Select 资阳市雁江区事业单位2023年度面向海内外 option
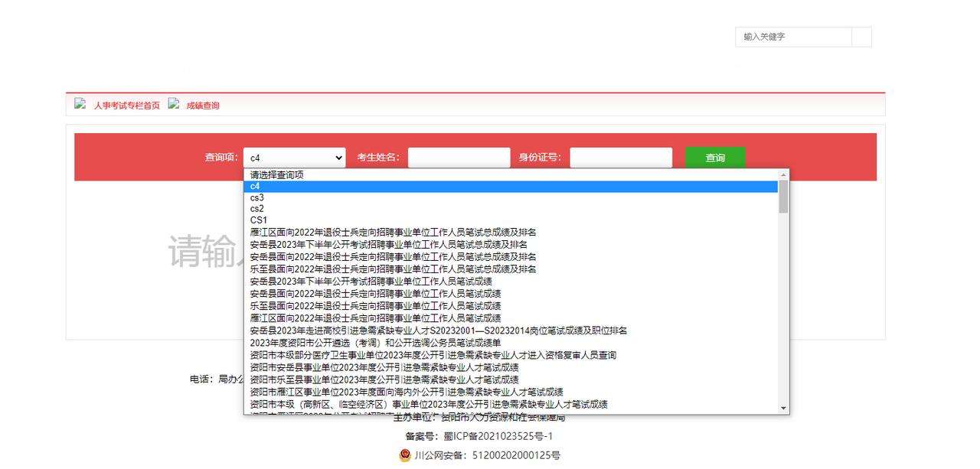This screenshot has height=469, width=980. pos(511,392)
